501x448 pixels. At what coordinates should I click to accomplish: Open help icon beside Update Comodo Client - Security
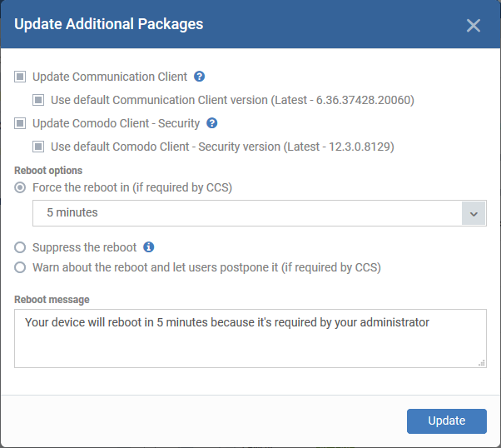212,123
